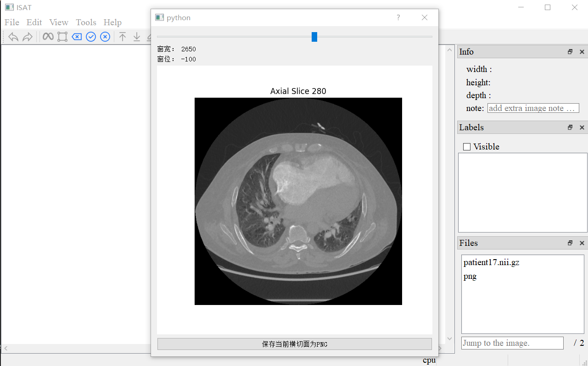Screen dimensions: 588x366
Task: Click the move-to-bottom arrow icon
Action: 137,37
